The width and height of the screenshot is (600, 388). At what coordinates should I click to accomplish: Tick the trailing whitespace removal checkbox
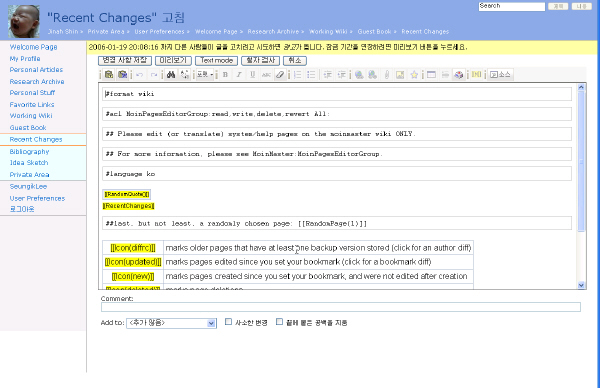pyautogui.click(x=280, y=322)
